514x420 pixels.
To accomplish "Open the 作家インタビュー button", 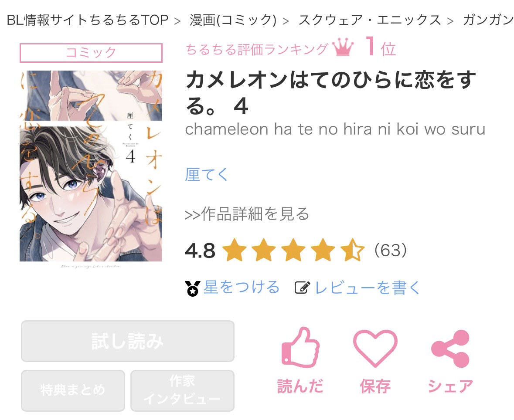I will pyautogui.click(x=182, y=390).
